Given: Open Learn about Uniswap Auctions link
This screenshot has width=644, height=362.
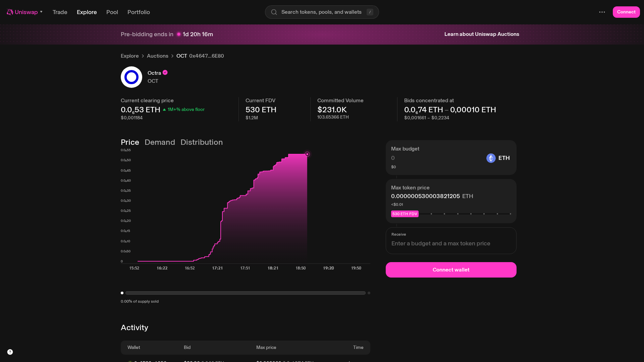Looking at the screenshot, I should click(x=482, y=34).
